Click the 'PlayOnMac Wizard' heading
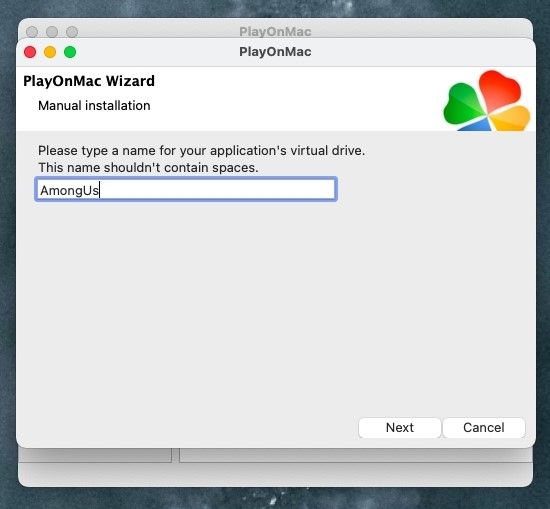The image size is (550, 509). tap(89, 81)
